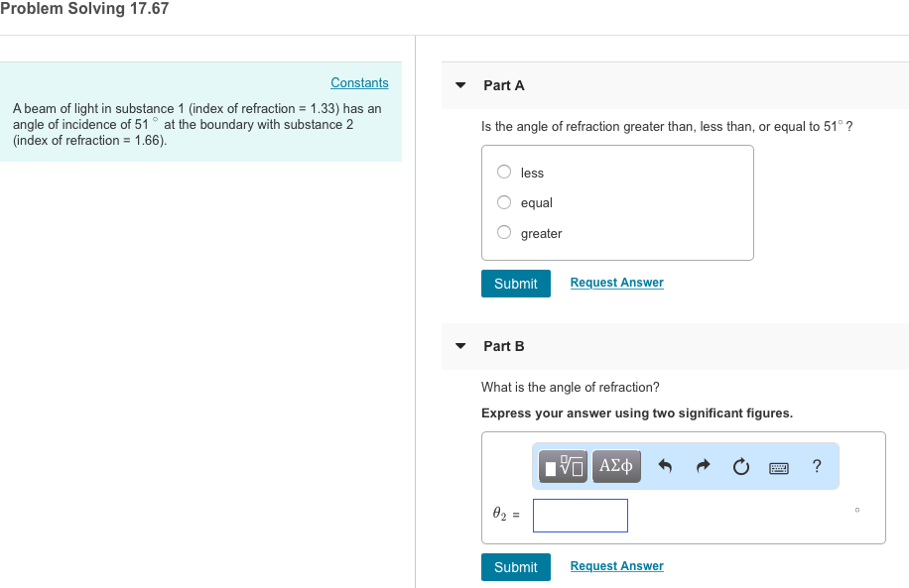Open the keyboard shortcuts icon

tap(778, 466)
